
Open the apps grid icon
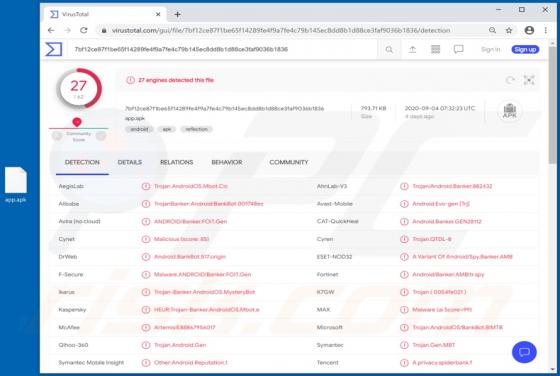pos(435,49)
